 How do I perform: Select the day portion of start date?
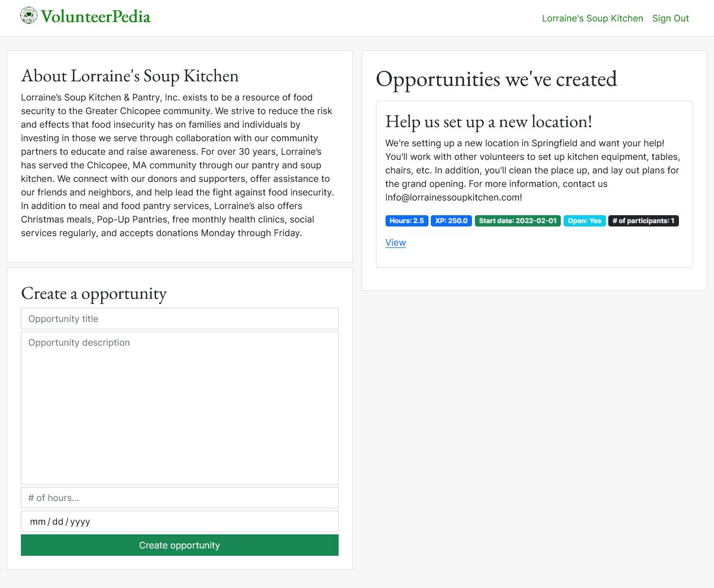pyautogui.click(x=58, y=521)
